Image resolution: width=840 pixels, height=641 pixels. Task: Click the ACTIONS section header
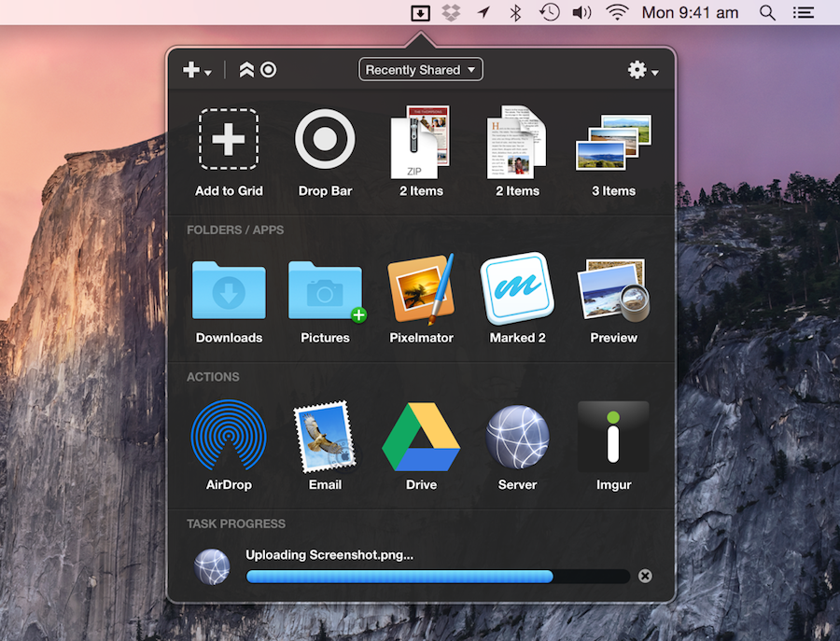pos(213,376)
